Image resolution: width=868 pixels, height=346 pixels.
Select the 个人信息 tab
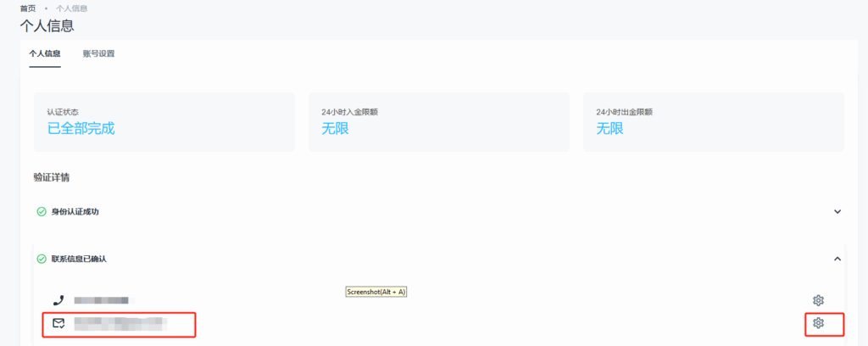pos(45,53)
